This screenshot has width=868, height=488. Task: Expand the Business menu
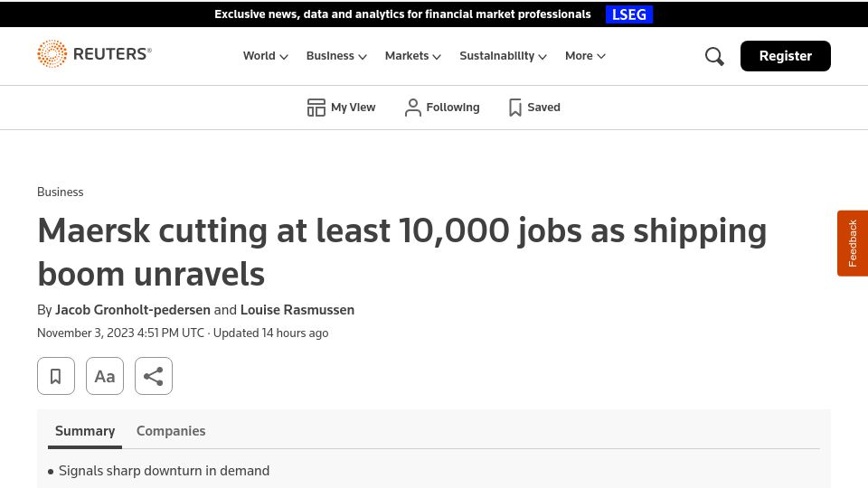[336, 56]
